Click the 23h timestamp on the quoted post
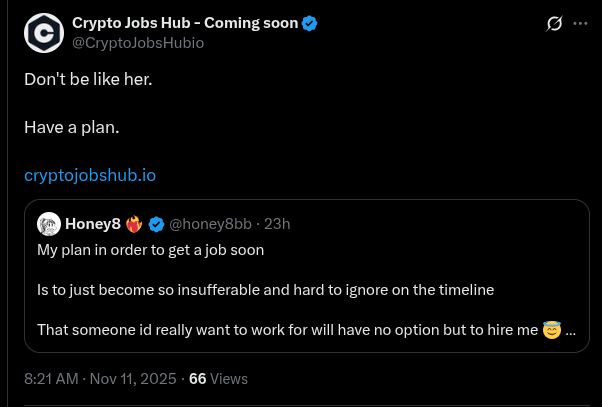Screen dimensions: 602x407 coord(277,223)
